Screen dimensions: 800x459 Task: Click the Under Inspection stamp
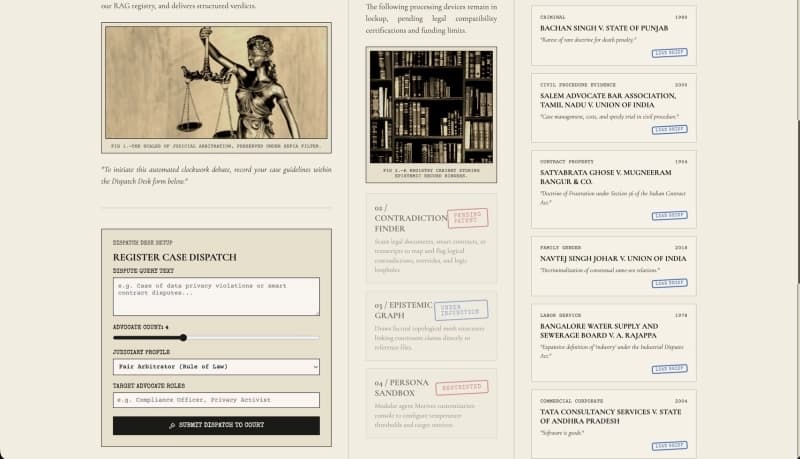coord(461,310)
